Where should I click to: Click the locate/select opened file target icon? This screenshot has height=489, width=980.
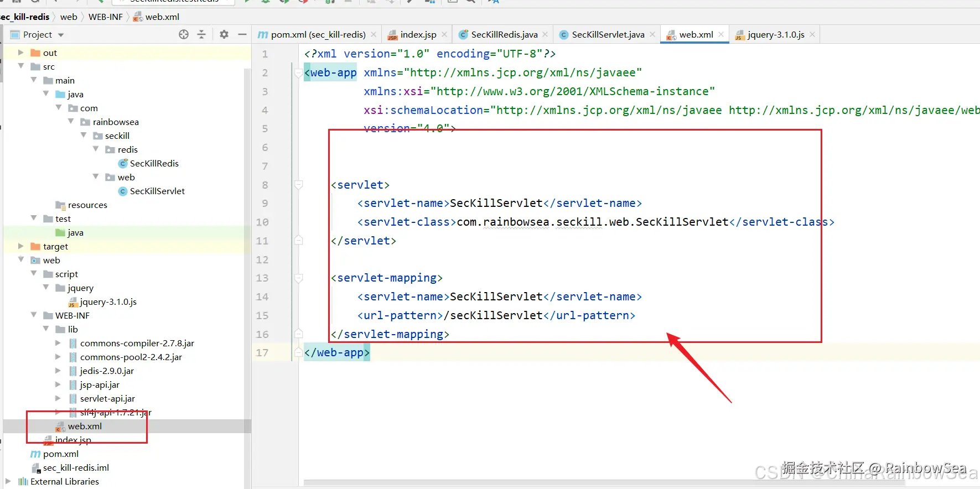[184, 34]
